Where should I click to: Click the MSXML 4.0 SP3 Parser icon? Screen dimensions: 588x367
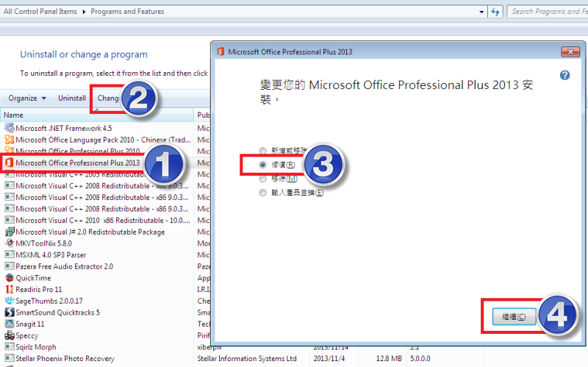point(10,254)
